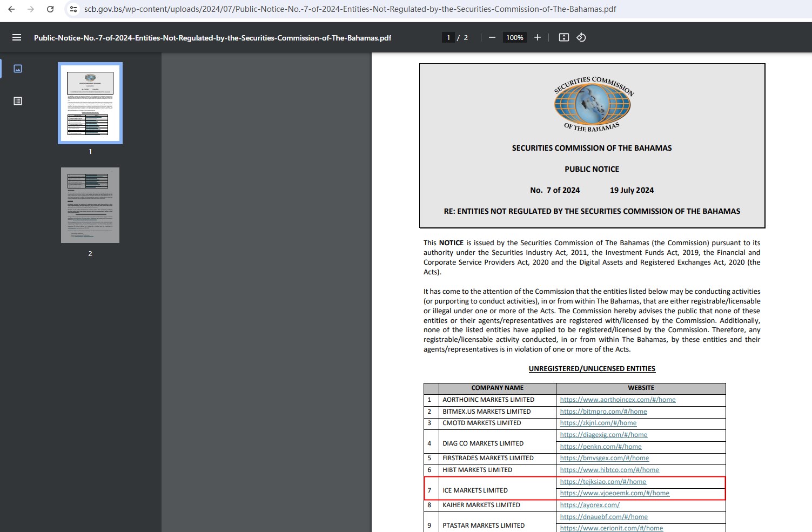Open the ayorex.com link
The image size is (812, 532).
[590, 505]
